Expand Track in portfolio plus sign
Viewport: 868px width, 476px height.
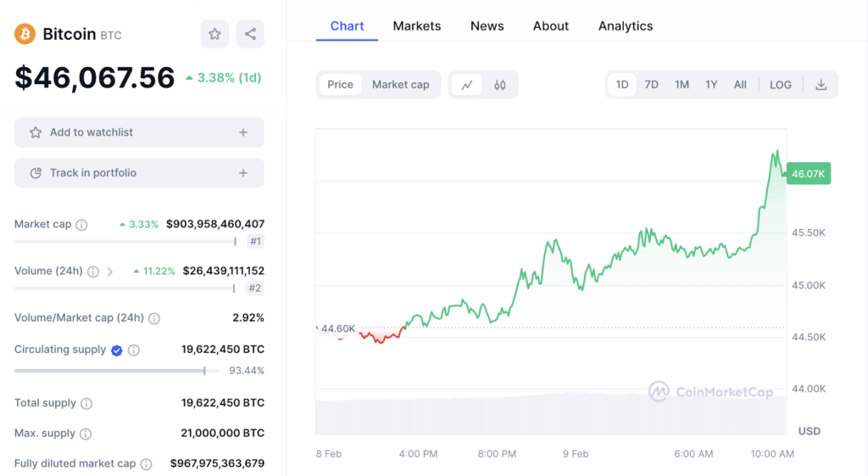(x=243, y=173)
